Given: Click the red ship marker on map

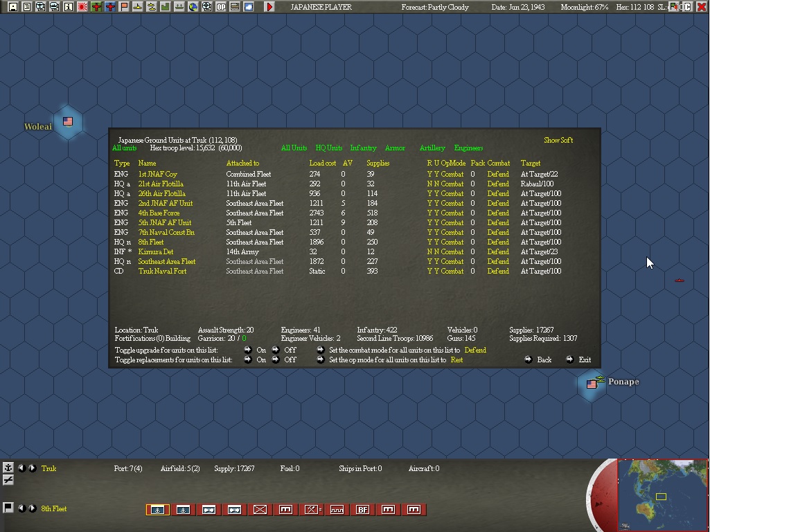Looking at the screenshot, I should (x=680, y=280).
